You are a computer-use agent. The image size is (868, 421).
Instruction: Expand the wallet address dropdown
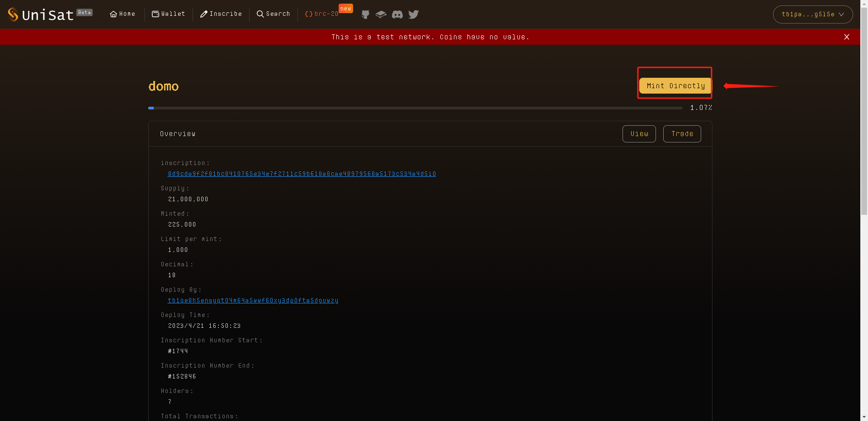click(x=812, y=14)
